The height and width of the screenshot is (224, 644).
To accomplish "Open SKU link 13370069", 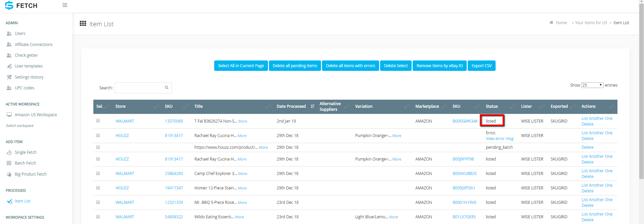I will click(x=174, y=121).
